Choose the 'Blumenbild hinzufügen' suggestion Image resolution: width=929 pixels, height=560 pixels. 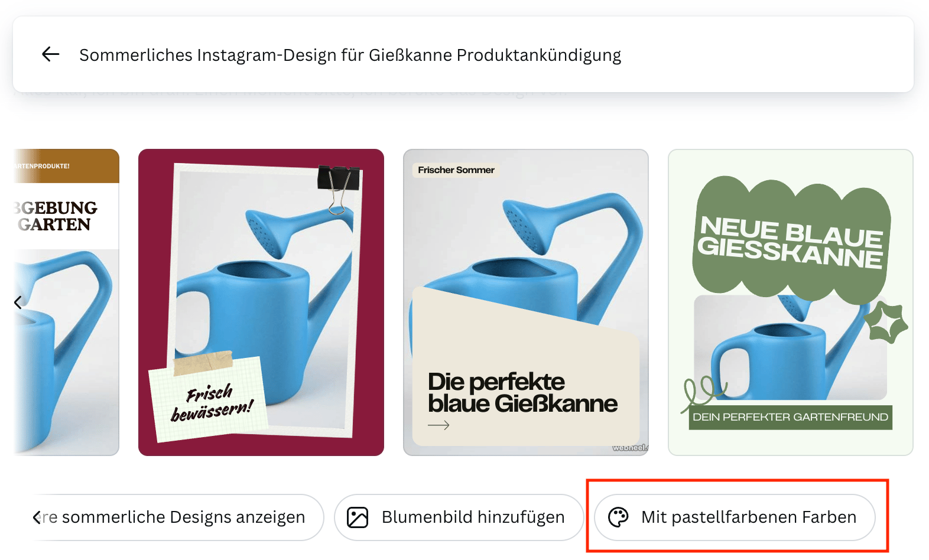[x=459, y=517]
